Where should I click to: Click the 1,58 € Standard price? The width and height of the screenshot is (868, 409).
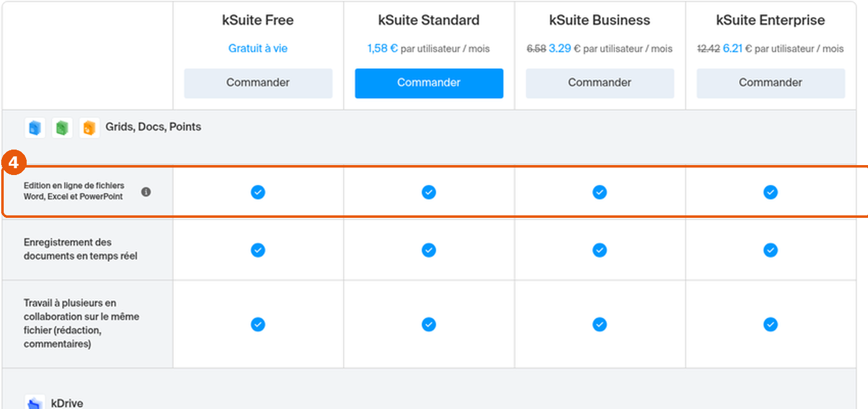click(383, 48)
